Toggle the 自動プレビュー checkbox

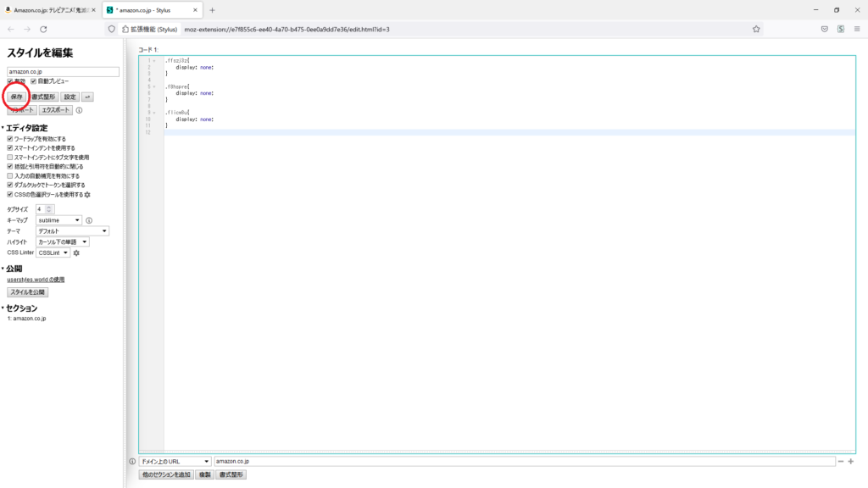[x=34, y=81]
